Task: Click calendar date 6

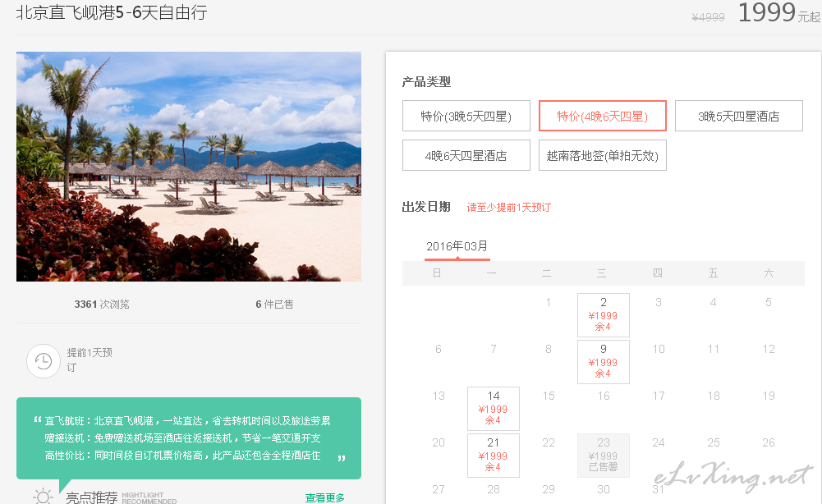Action: (439, 349)
